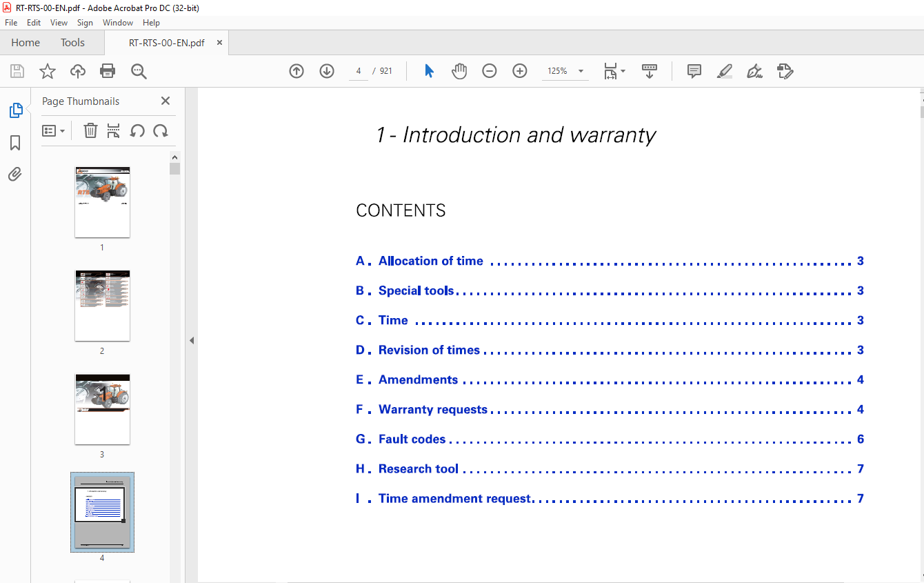Screen dimensions: 924x583
Task: Activate the Hand pan tool
Action: [459, 71]
